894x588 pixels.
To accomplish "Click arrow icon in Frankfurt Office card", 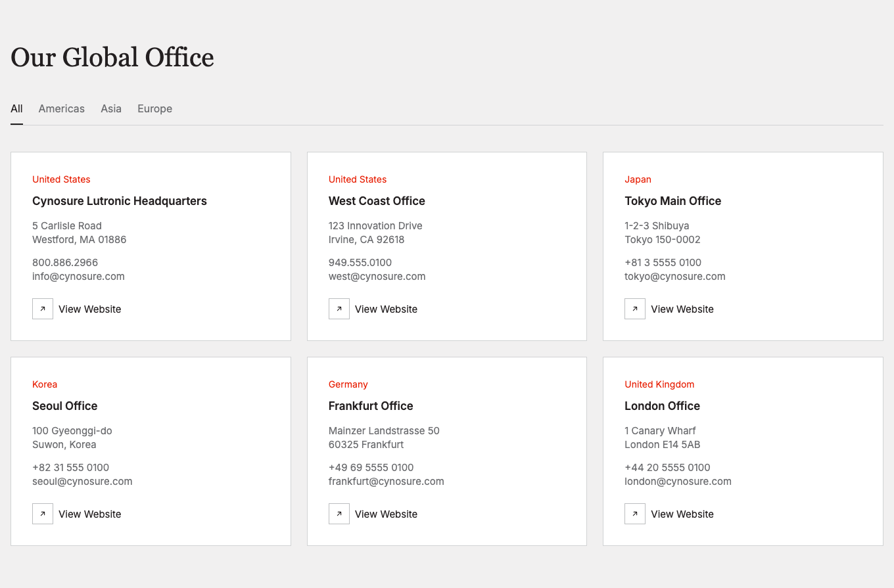I will (x=339, y=514).
